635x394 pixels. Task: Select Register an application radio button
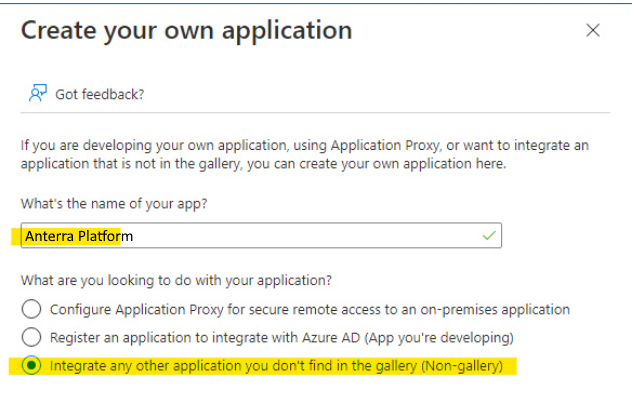point(31,337)
